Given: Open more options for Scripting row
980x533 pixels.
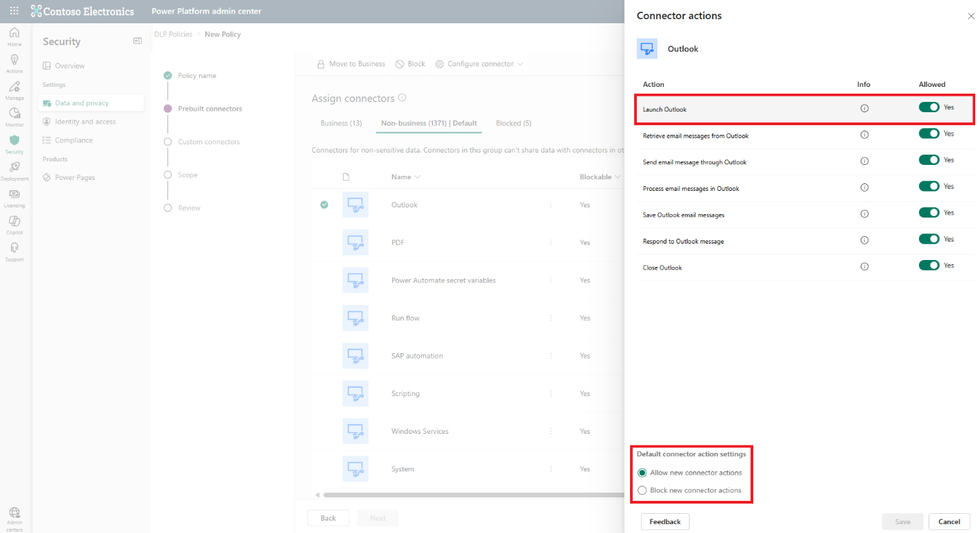Looking at the screenshot, I should (551, 393).
